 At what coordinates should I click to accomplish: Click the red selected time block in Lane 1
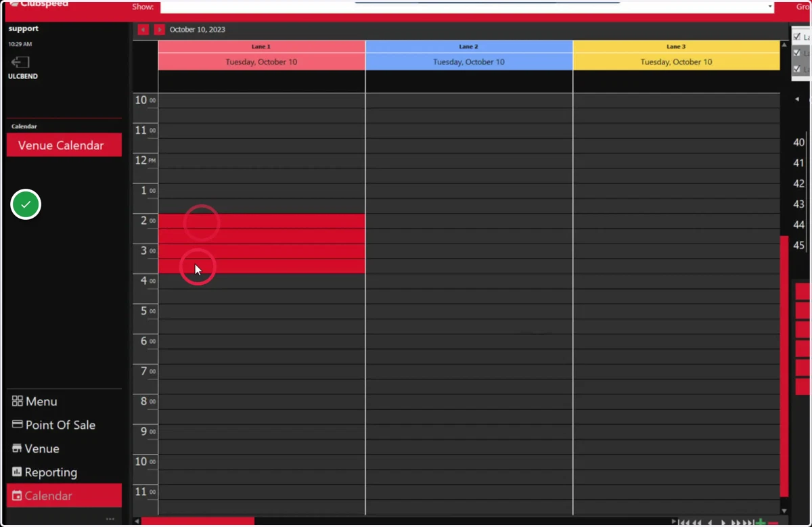pos(261,244)
